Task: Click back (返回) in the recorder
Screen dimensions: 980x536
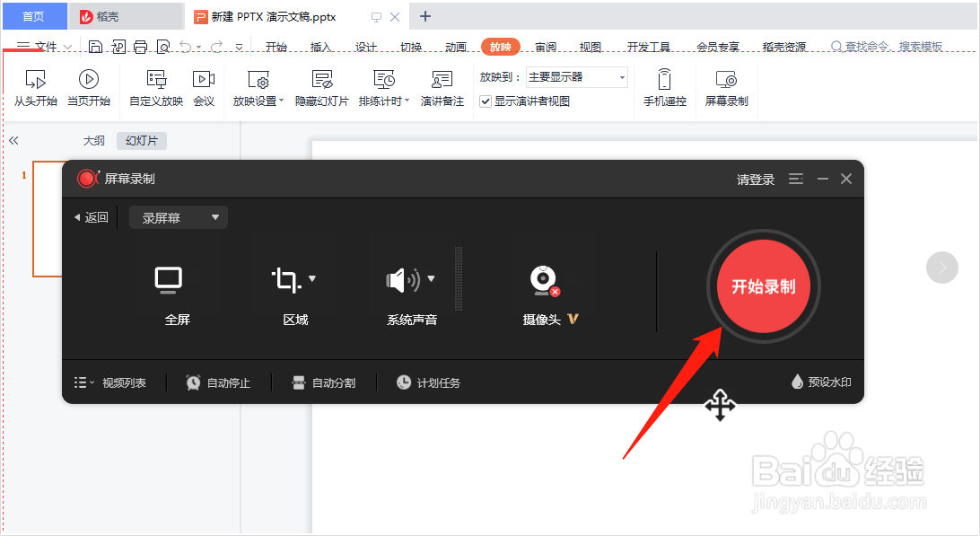Action: (x=92, y=217)
